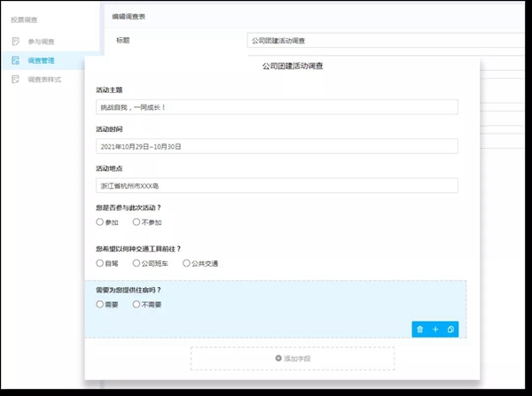Screen dimensions: 532x396
Task: Choose the 公共交通 radio option
Action: point(186,263)
